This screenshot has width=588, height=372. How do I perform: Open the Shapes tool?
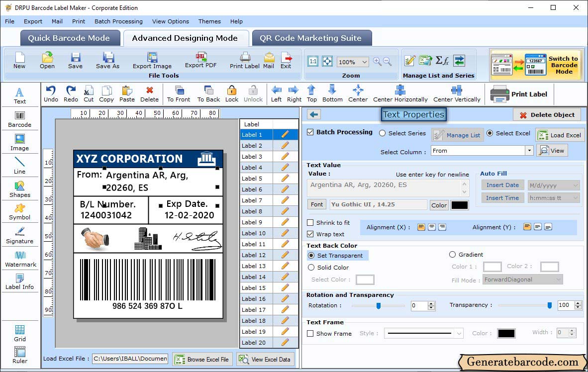19,189
